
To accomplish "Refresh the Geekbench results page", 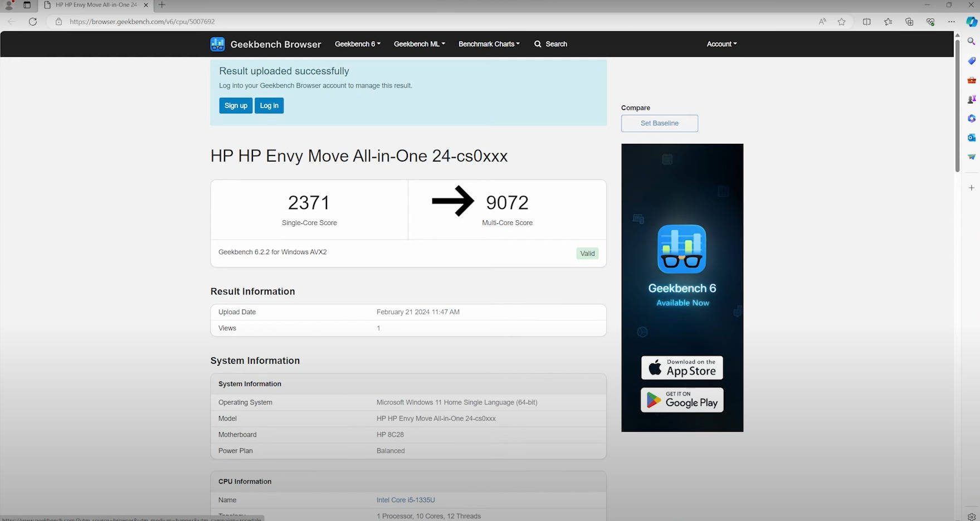I will 33,22.
